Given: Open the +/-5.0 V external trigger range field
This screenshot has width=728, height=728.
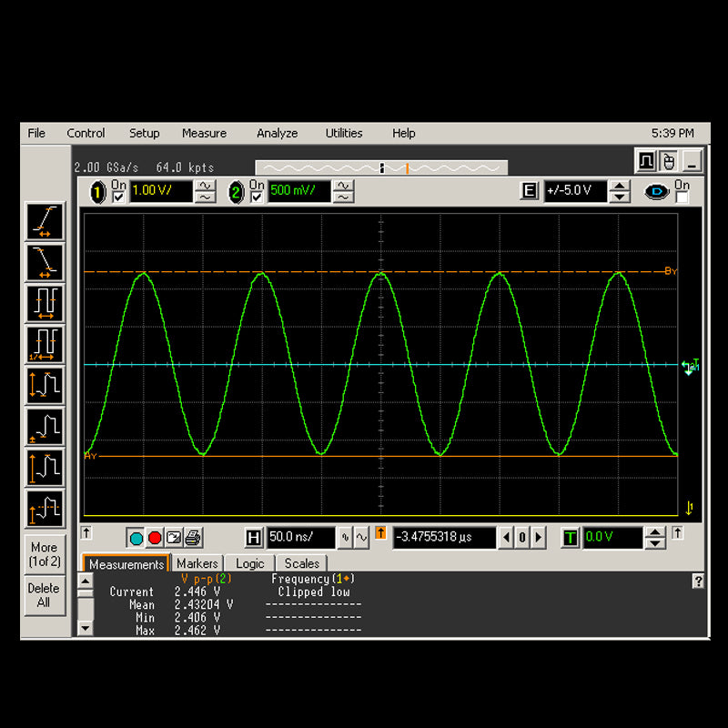Looking at the screenshot, I should [x=574, y=191].
